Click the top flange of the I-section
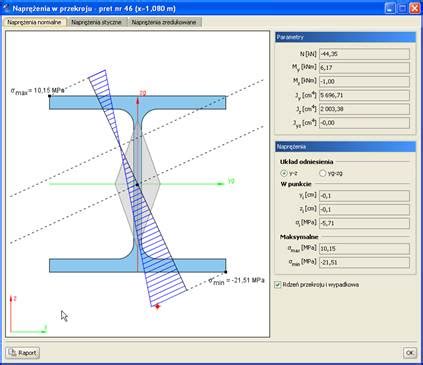Screen dimensions: 423x365 138,103
